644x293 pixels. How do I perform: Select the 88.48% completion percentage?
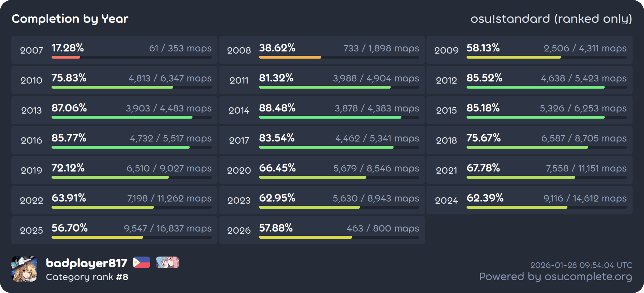pyautogui.click(x=277, y=108)
